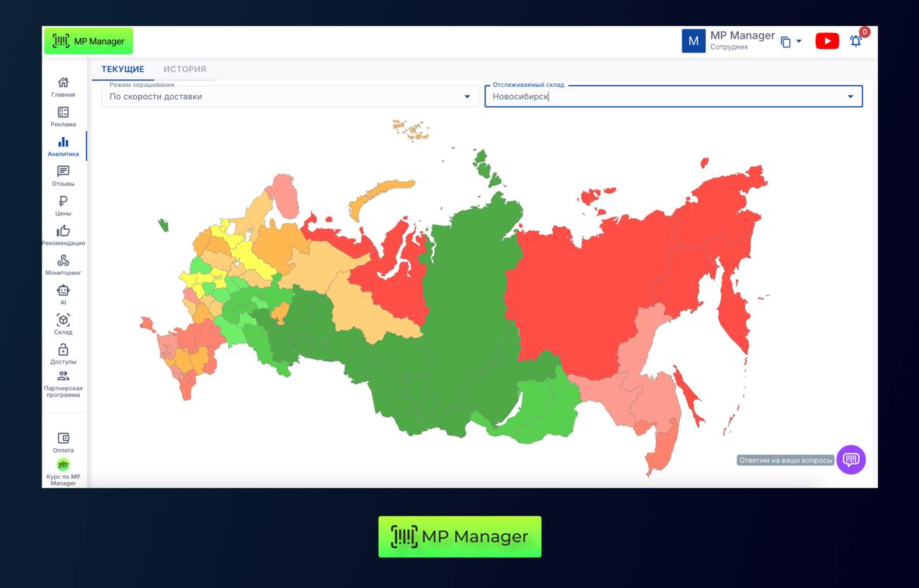Expand Отслеживаемый склад dropdown arrow
Viewport: 919px width, 588px height.
(x=850, y=97)
